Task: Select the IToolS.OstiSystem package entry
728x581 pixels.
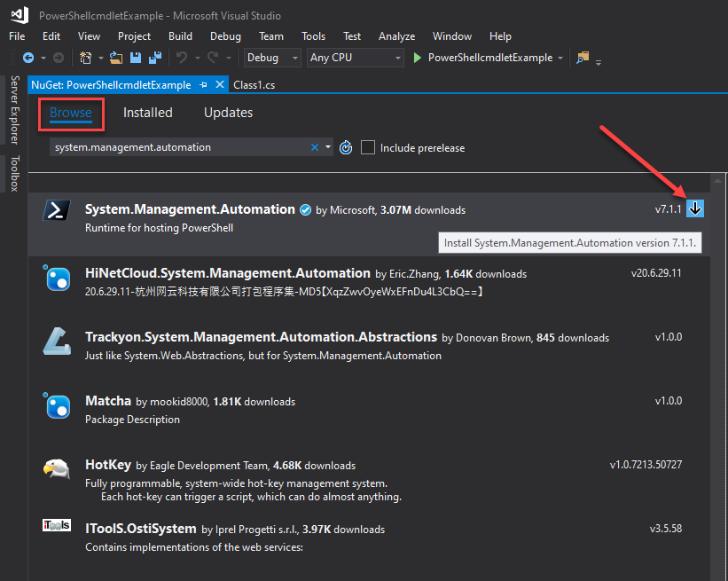Action: 369,542
